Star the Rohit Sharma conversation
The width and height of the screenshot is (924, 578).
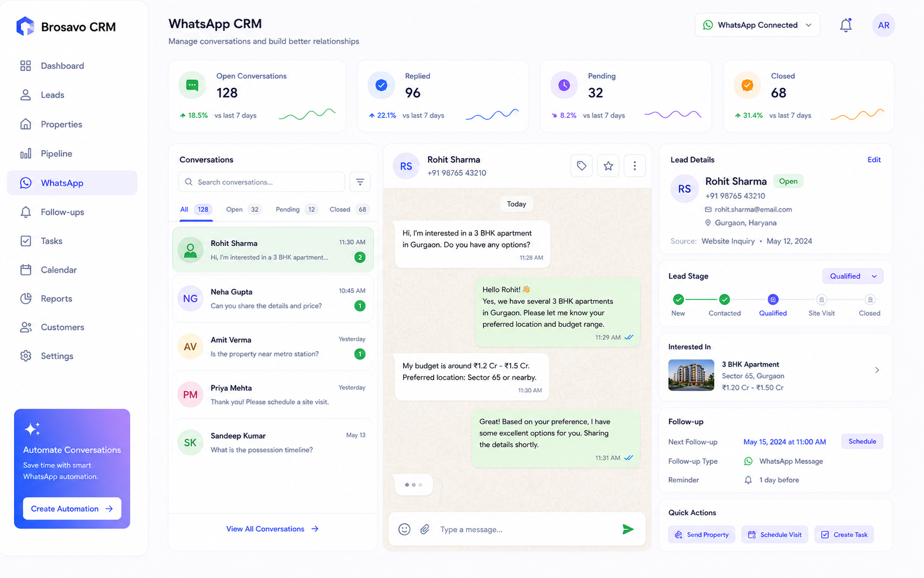(608, 166)
